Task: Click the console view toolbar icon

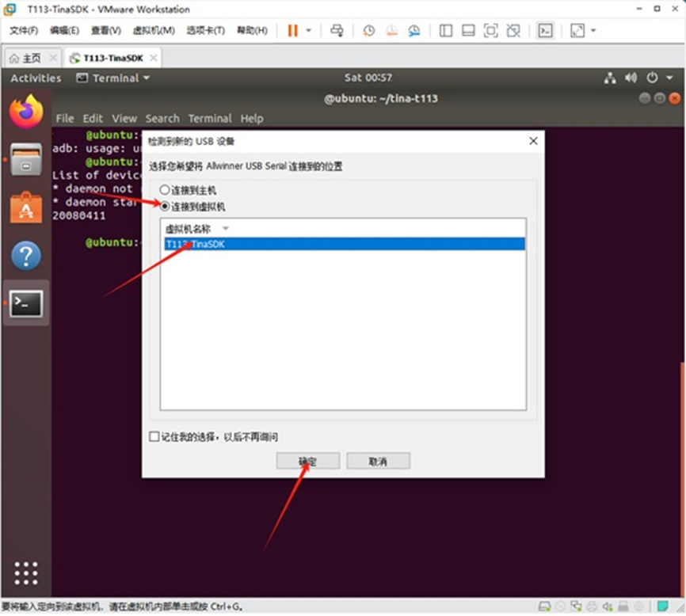Action: [546, 31]
